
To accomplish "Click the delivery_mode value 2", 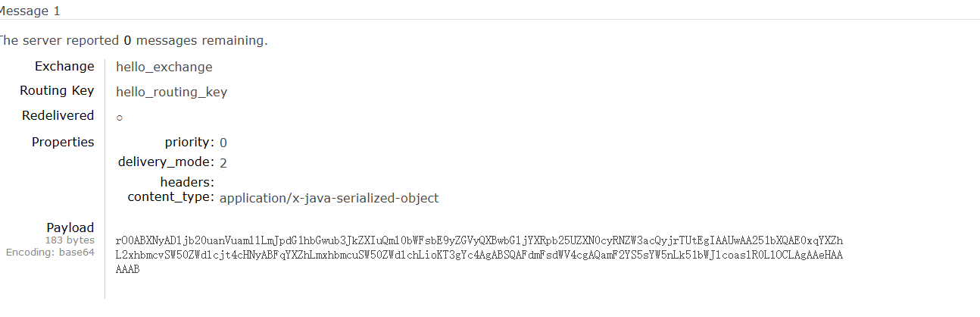I will pos(223,162).
